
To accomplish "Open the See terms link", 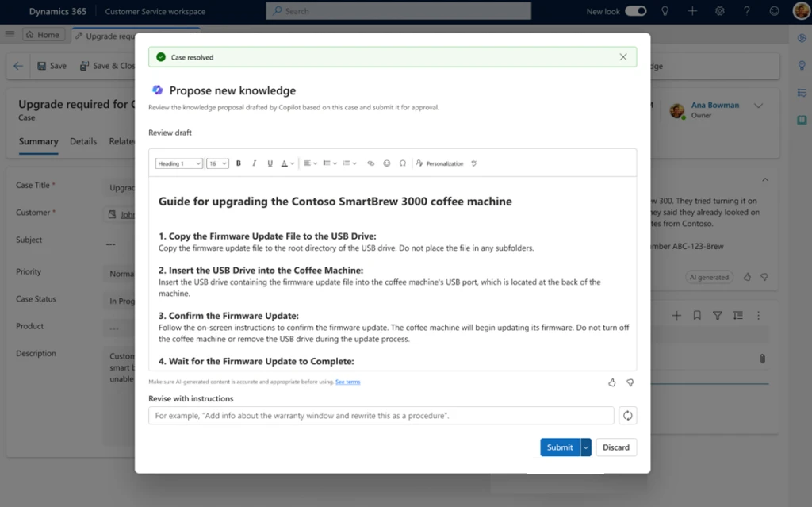I will point(347,382).
